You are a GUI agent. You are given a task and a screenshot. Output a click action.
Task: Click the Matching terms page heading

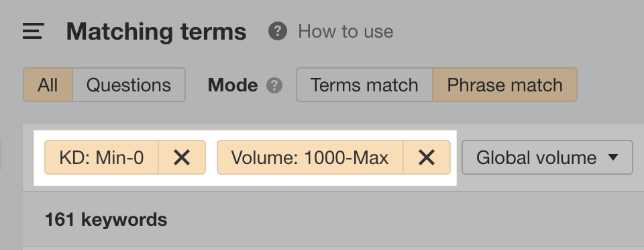pos(156,31)
